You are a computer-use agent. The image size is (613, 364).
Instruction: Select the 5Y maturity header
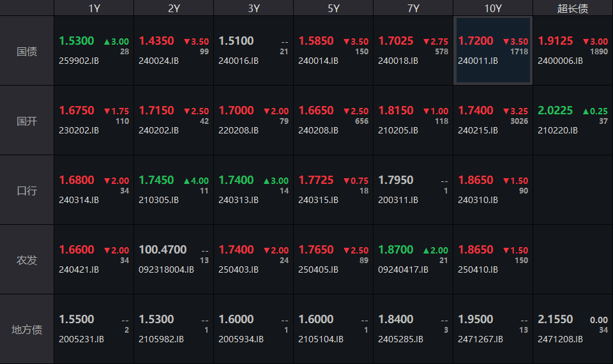(333, 8)
